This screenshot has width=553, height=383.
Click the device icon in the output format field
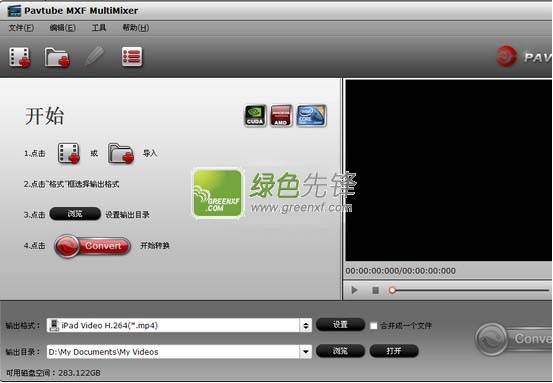(x=54, y=325)
